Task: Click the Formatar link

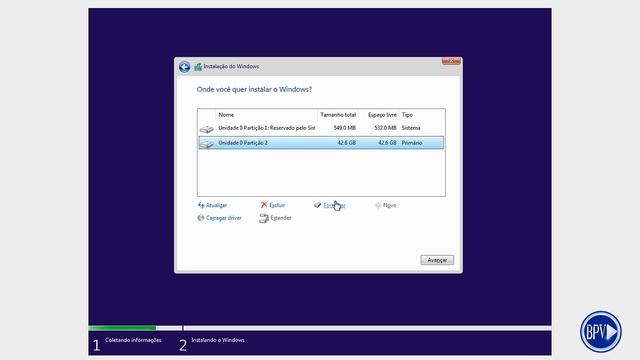Action: point(334,205)
